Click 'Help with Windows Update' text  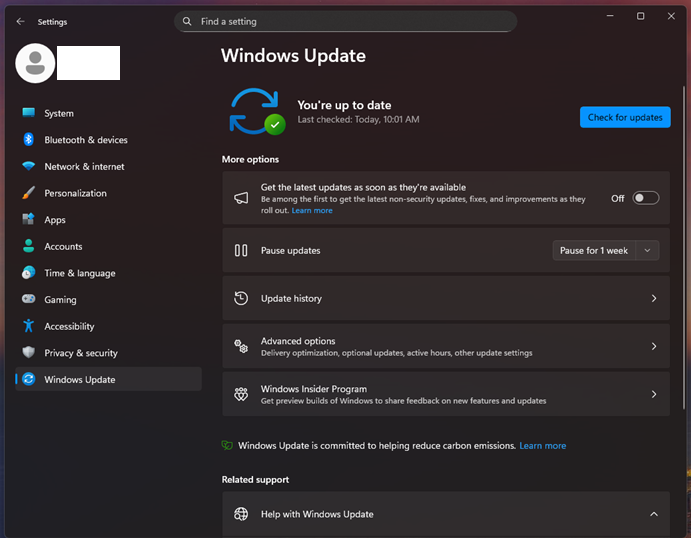click(x=317, y=514)
